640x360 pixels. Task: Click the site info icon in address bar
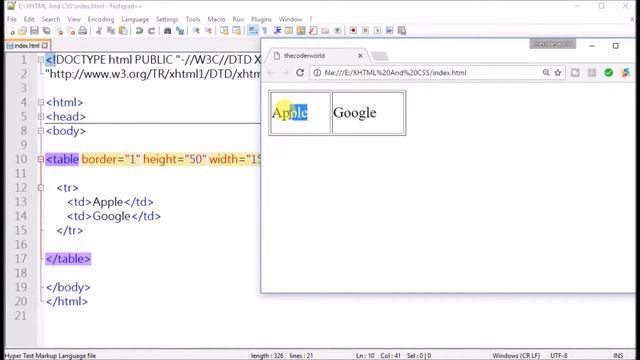[317, 73]
